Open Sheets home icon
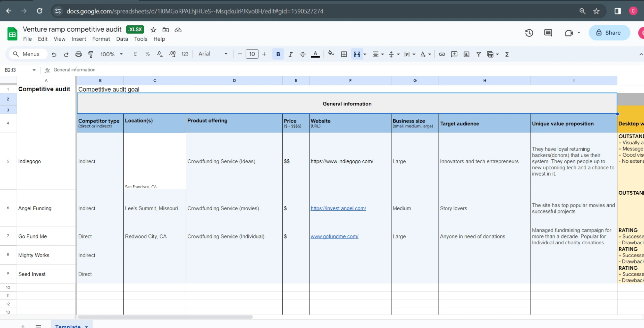This screenshot has height=328, width=644. click(12, 34)
